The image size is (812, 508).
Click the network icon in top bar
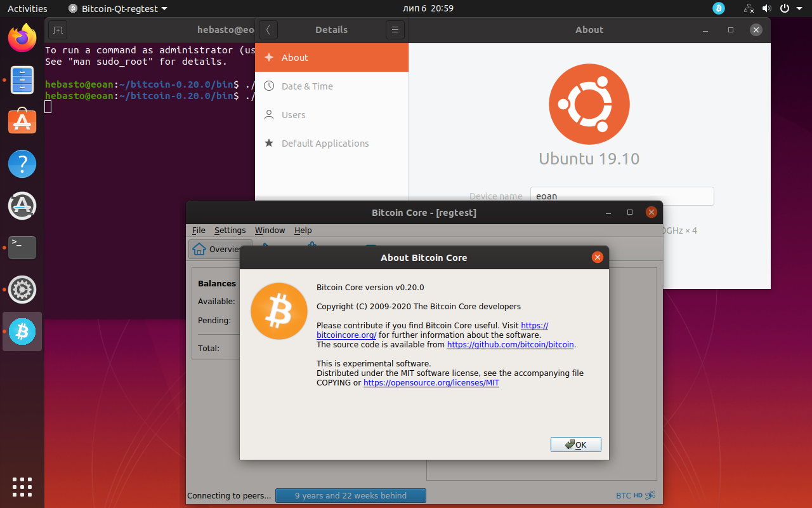[x=749, y=8]
